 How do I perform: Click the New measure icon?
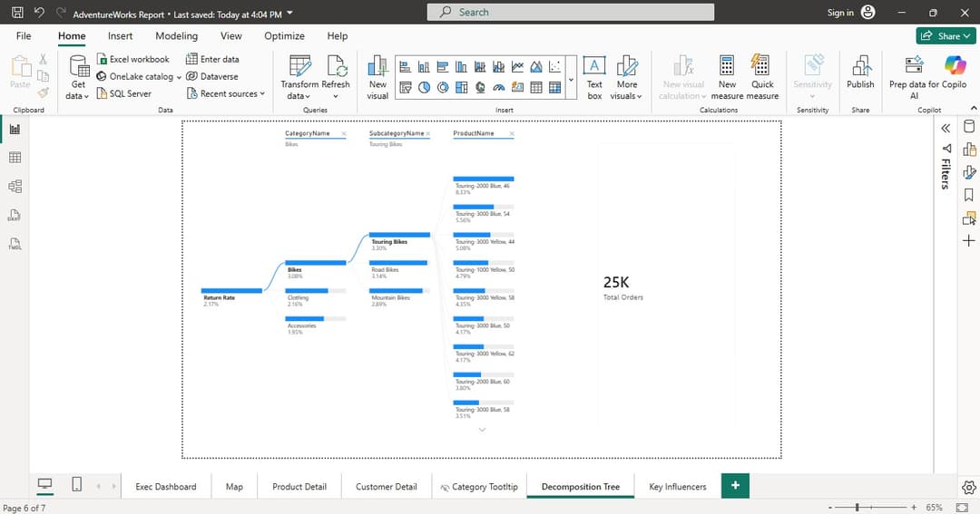click(727, 67)
